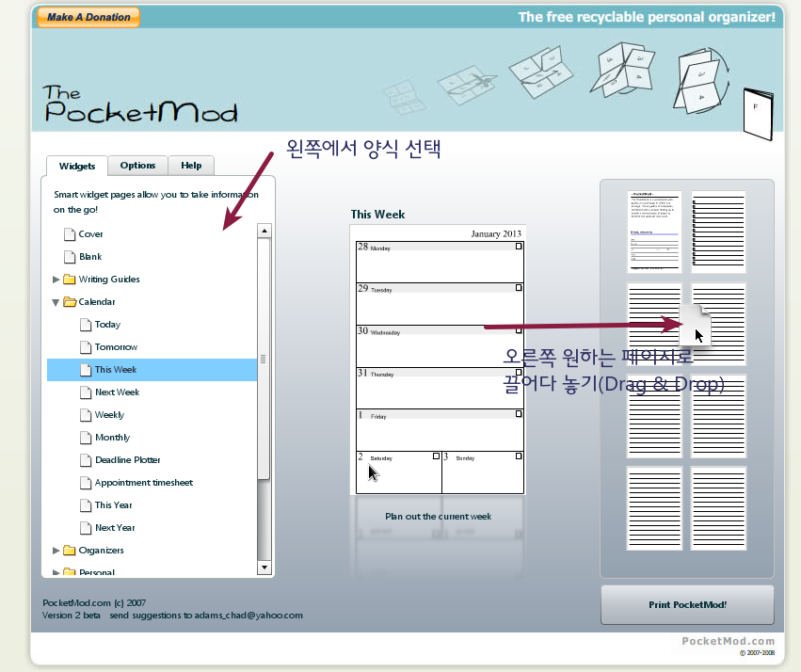Select the bulleted lined page thumbnail
801x672 pixels.
click(x=718, y=232)
